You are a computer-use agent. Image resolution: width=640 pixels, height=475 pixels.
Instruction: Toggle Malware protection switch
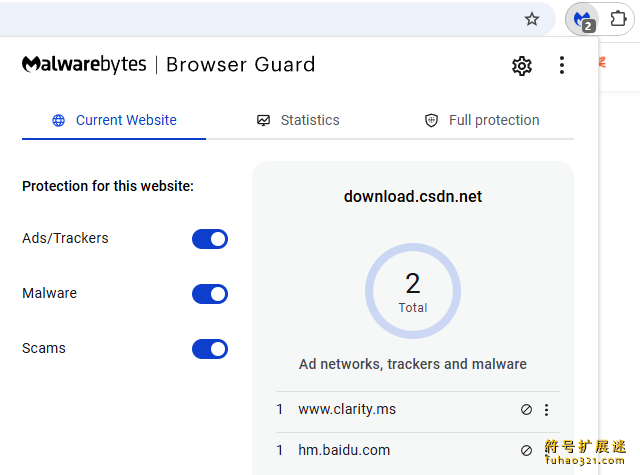tap(210, 294)
